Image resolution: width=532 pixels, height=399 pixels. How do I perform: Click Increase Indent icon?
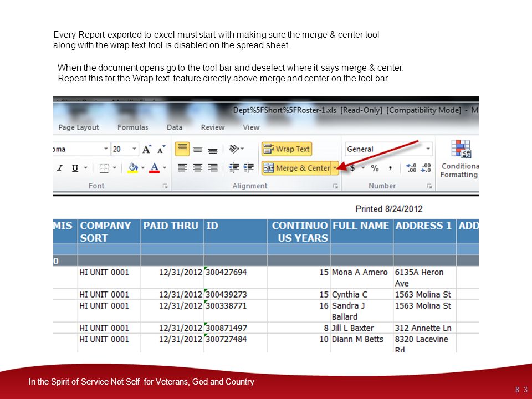pyautogui.click(x=249, y=167)
